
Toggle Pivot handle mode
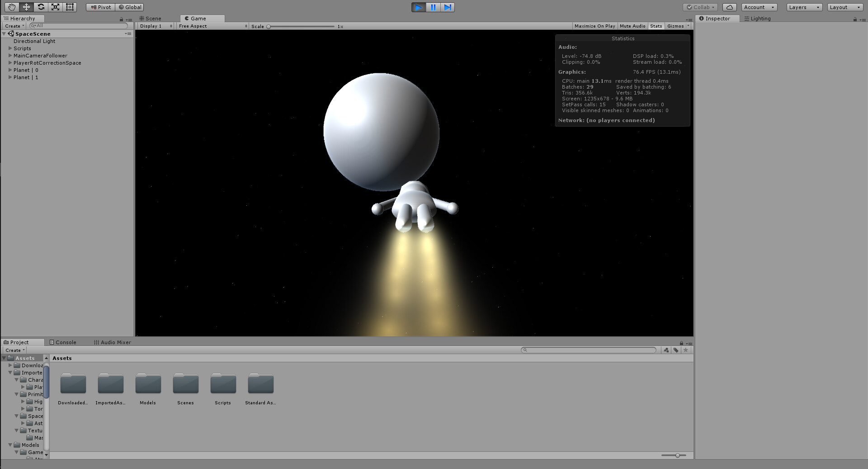click(100, 7)
